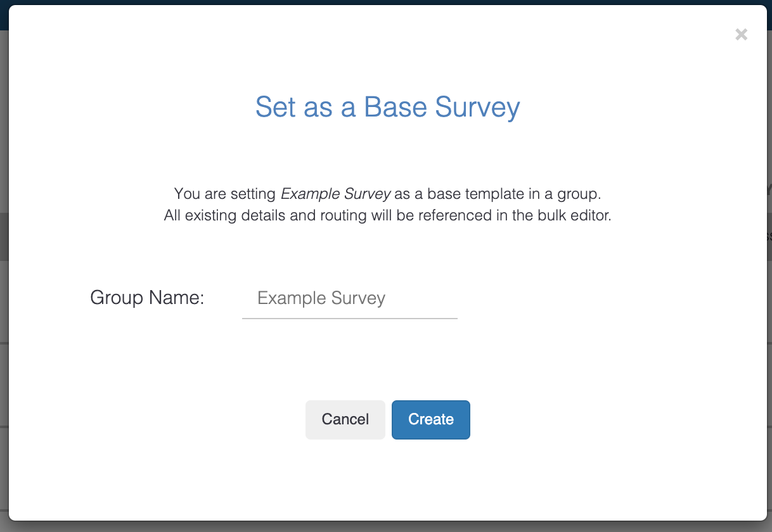The width and height of the screenshot is (772, 532).
Task: Click the Group Name input field
Action: pos(349,298)
